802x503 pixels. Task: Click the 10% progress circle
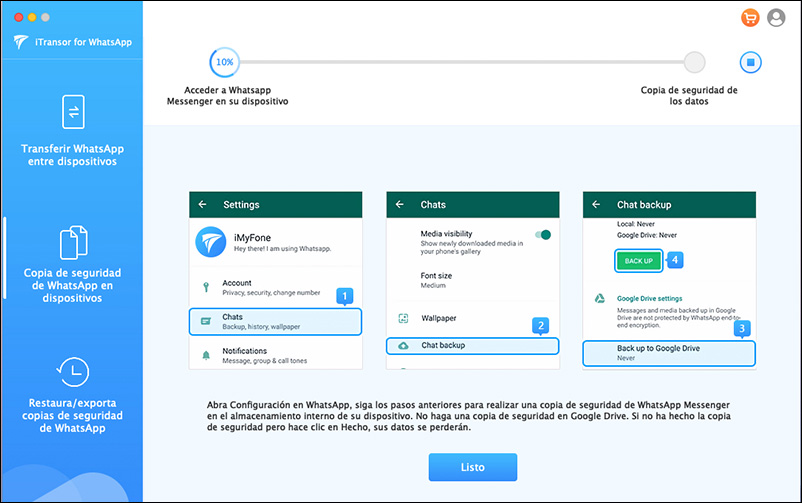click(x=224, y=62)
